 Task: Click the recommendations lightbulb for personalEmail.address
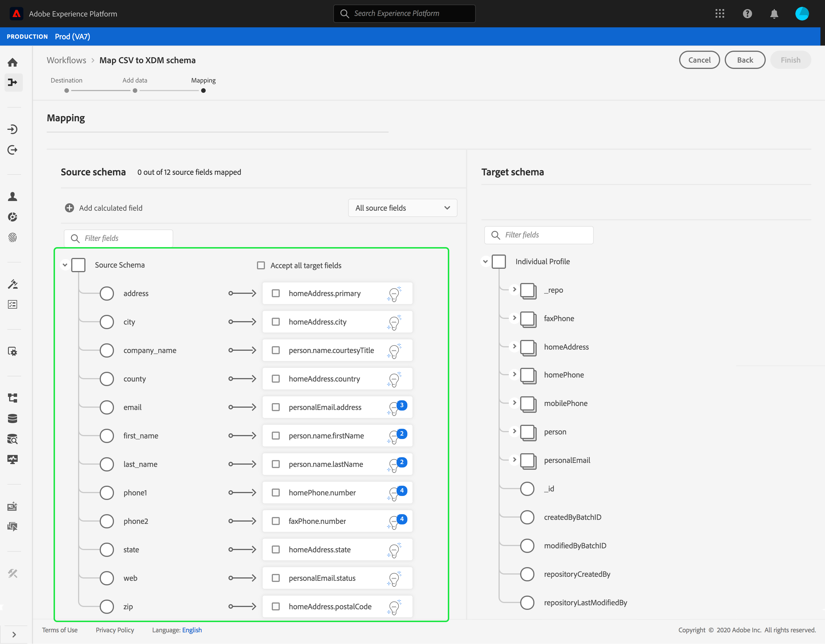click(394, 408)
